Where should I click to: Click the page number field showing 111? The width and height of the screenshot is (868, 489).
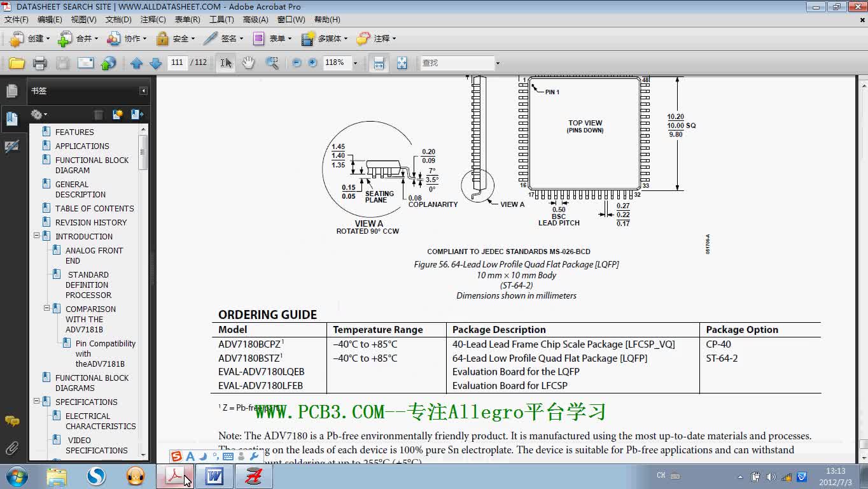177,62
